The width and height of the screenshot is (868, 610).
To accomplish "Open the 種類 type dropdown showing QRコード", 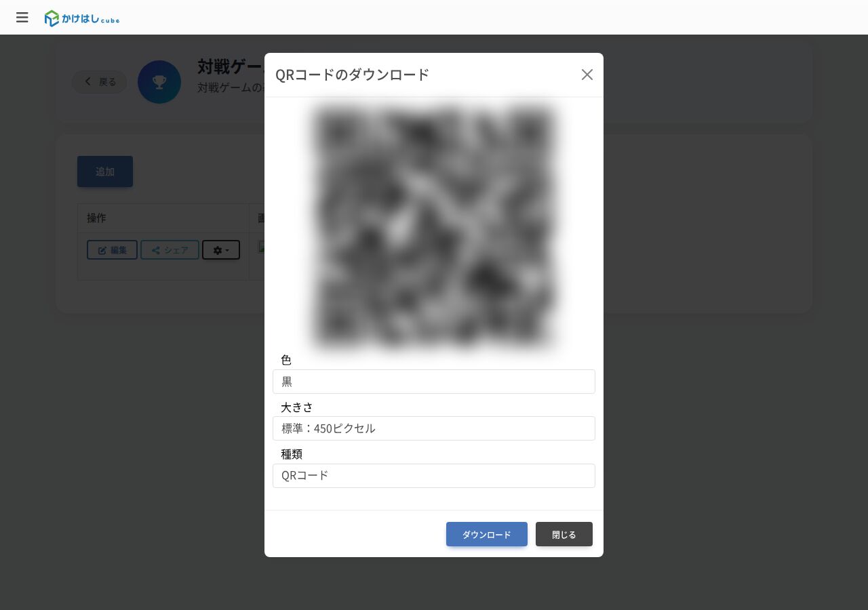I will click(x=434, y=476).
